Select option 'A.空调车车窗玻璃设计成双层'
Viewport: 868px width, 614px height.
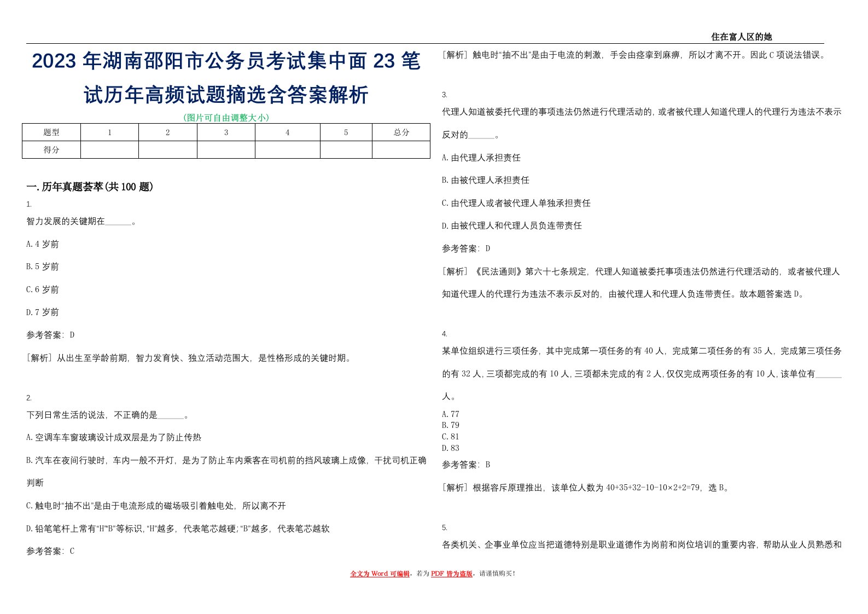[114, 438]
